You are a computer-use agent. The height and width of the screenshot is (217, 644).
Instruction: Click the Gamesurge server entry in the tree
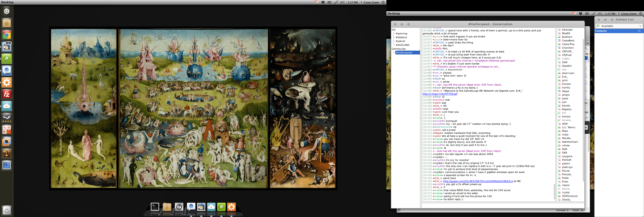click(x=398, y=49)
